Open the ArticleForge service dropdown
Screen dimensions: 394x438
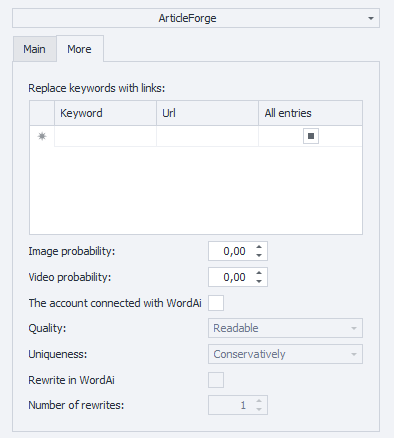pyautogui.click(x=196, y=18)
